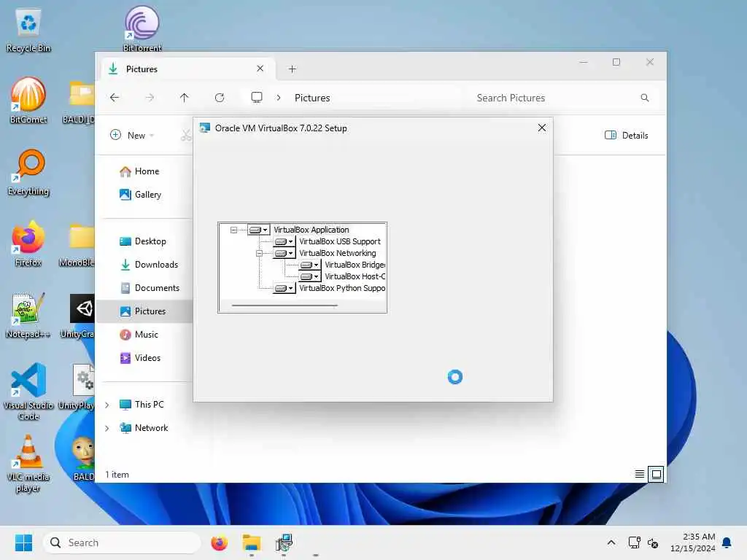747x560 pixels.
Task: Open VirtualBox Python Support feature dropdown
Action: point(284,288)
